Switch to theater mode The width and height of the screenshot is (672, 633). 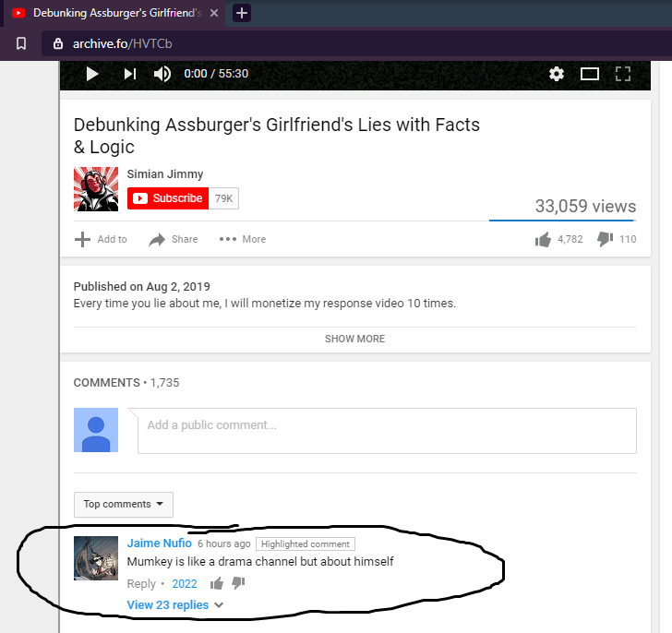click(590, 74)
